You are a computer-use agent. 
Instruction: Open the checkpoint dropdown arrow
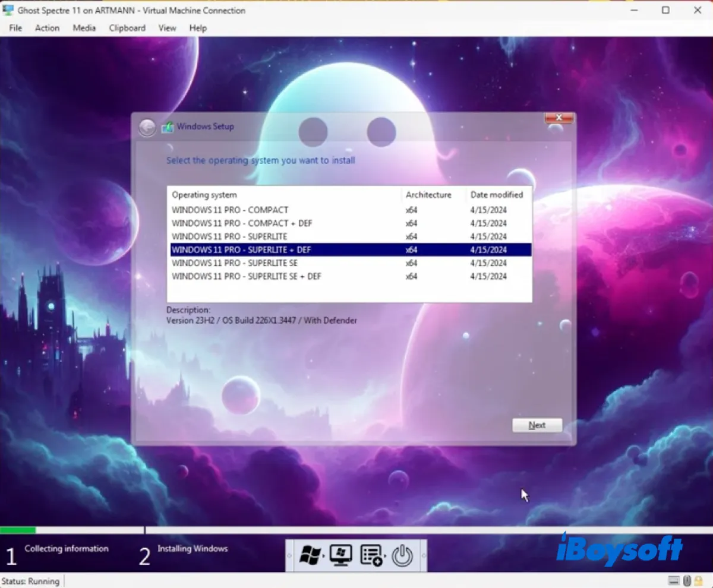[x=385, y=555]
